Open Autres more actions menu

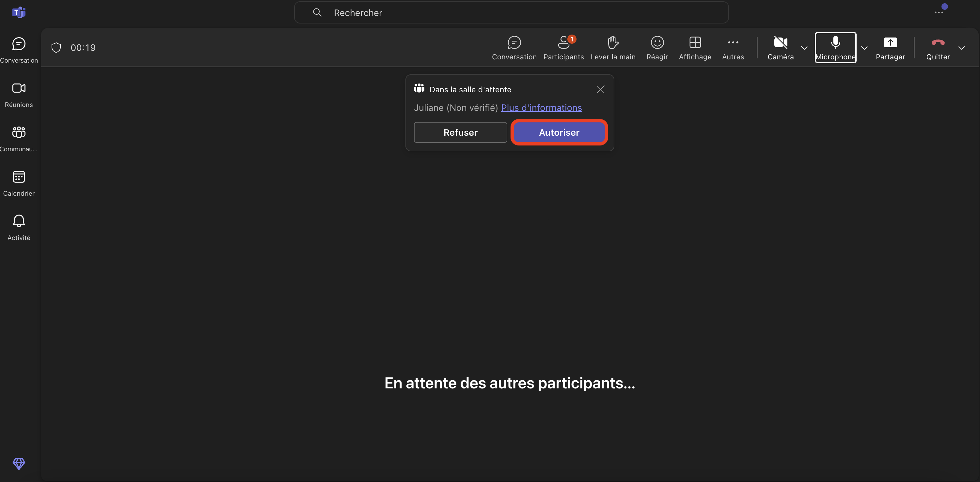[x=733, y=48]
